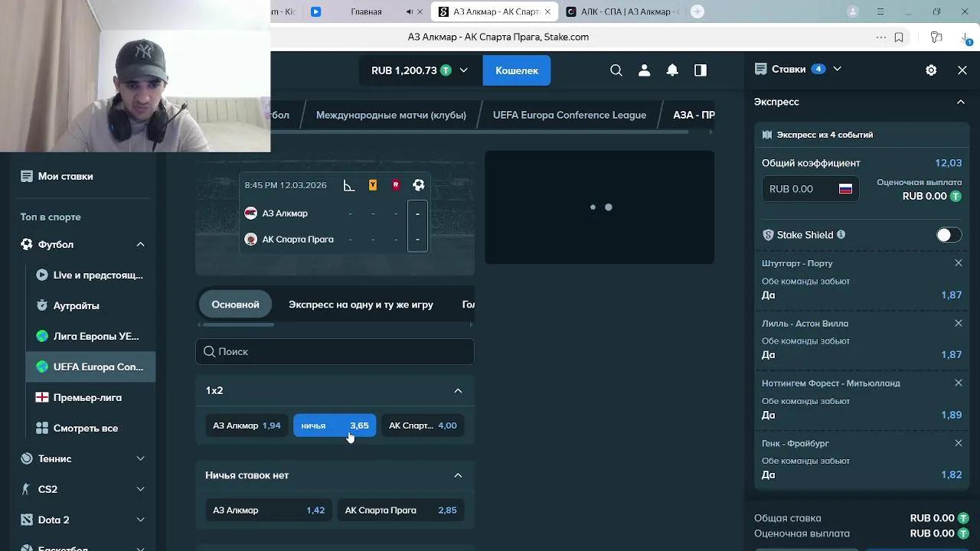Viewport: 980px width, 551px height.
Task: Select the Основной market tab
Action: point(235,305)
